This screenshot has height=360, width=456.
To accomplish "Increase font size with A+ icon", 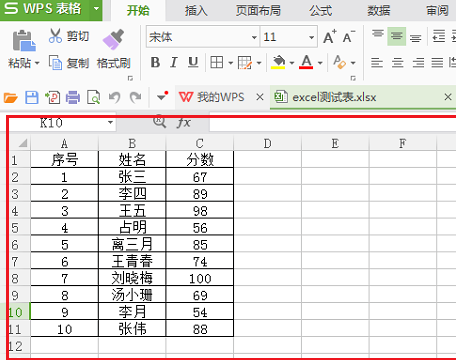I will tap(330, 37).
